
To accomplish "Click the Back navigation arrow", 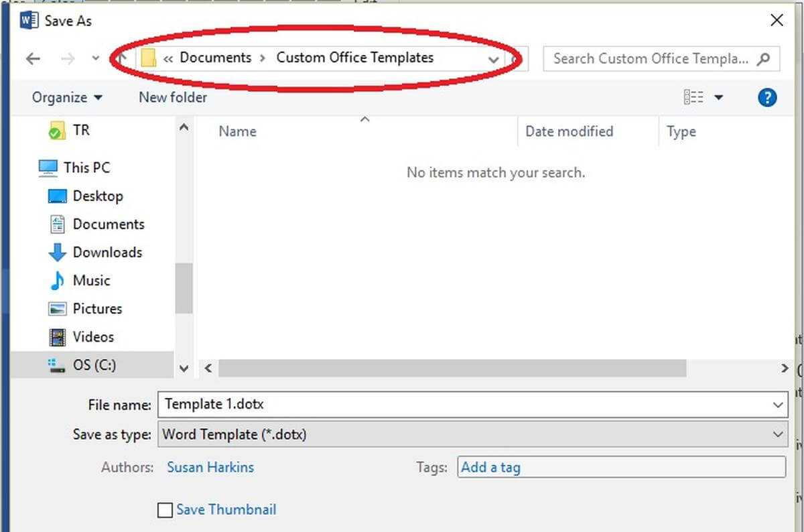I will [x=33, y=59].
